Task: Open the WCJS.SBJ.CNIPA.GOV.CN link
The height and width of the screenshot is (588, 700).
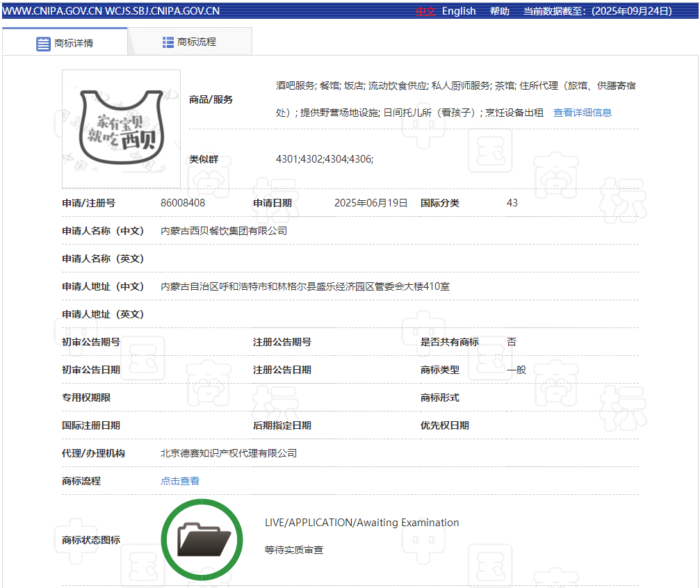Action: pyautogui.click(x=162, y=10)
